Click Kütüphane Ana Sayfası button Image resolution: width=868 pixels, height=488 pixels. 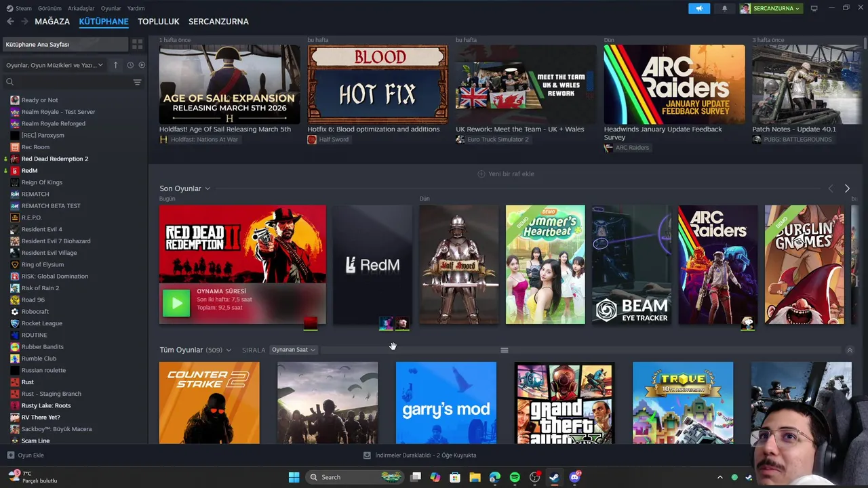(x=64, y=44)
